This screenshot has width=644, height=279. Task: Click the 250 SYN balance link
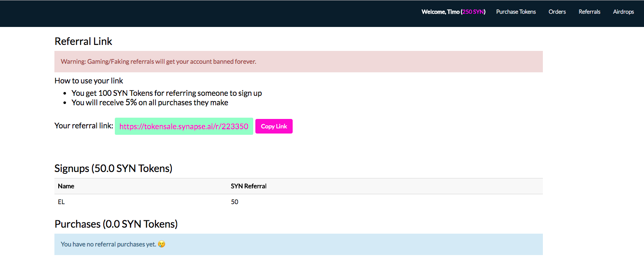[473, 12]
